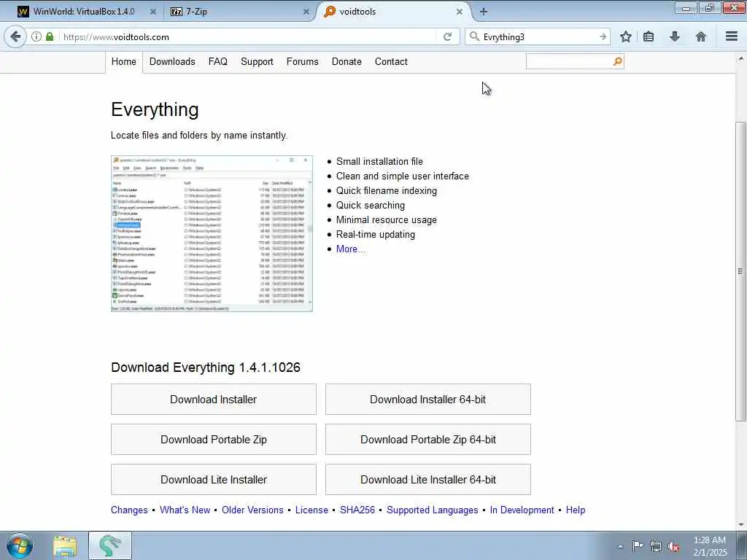Click the Download Everything 1.4.1.1026 heading
The height and width of the screenshot is (560, 747).
pyautogui.click(x=206, y=367)
